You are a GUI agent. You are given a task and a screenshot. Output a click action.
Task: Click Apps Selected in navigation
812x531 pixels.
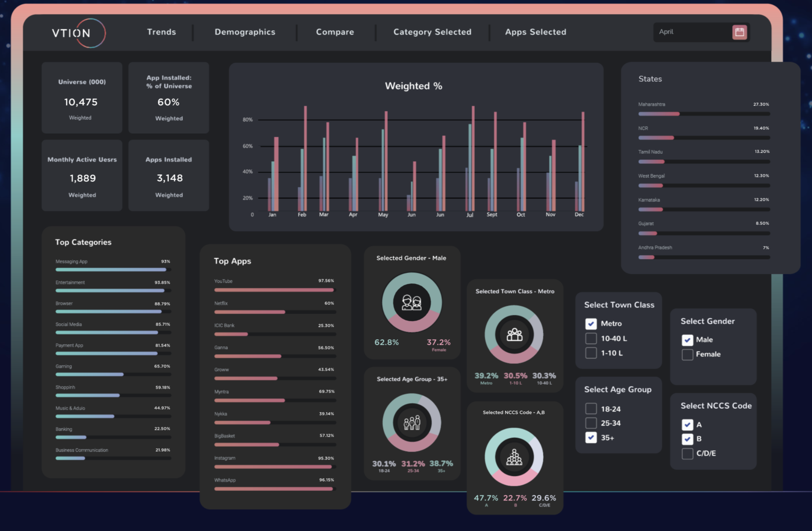(x=535, y=32)
